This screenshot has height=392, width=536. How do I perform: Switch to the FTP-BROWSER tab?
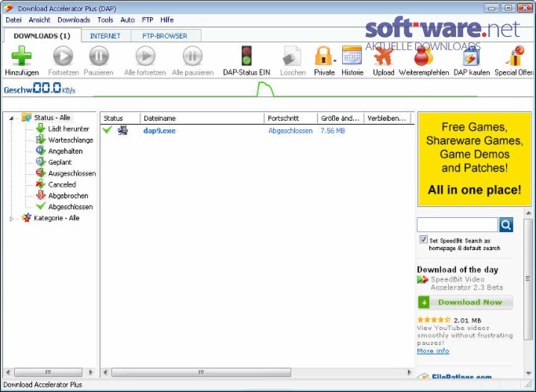pos(165,36)
